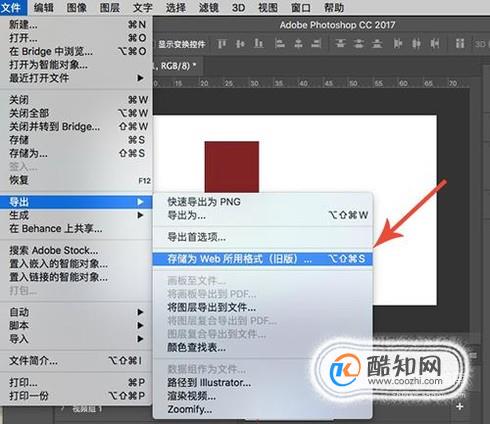Choose 关闭 menu item
The image size is (490, 424).
tap(76, 100)
